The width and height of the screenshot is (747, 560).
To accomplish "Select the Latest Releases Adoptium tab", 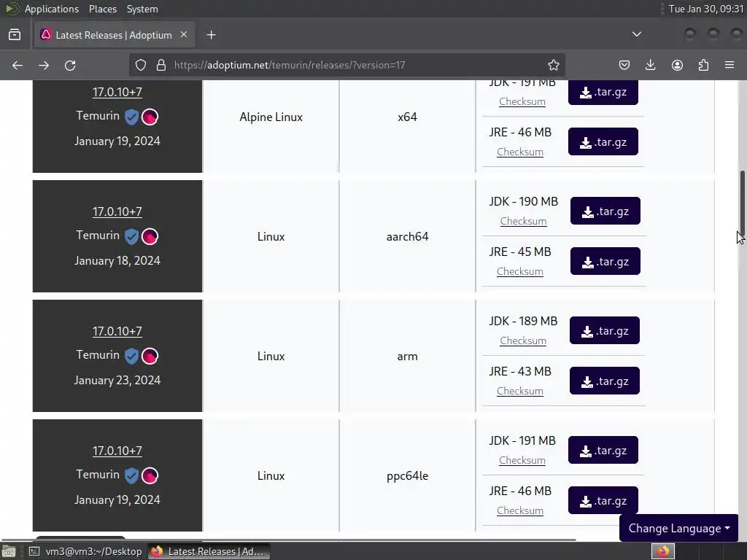I will [115, 35].
